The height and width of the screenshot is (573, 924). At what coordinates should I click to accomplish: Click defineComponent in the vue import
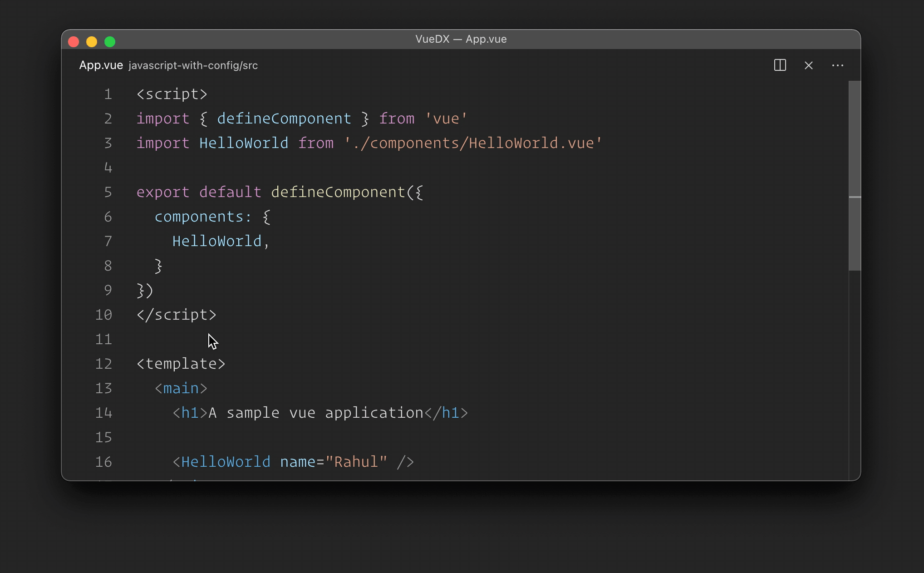click(x=284, y=119)
